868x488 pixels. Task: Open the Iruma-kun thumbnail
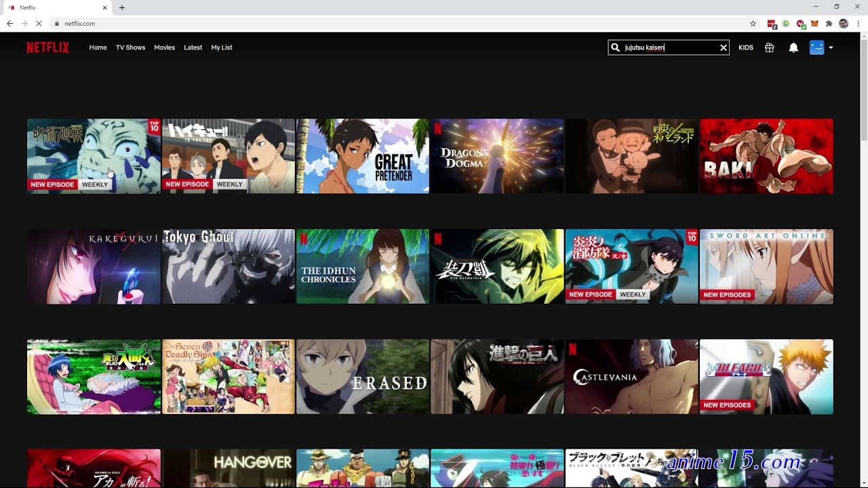coord(94,377)
